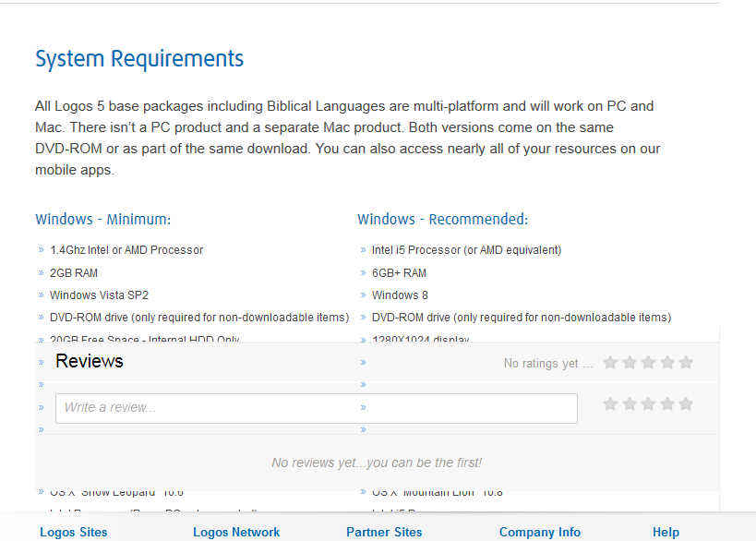756x541 pixels.
Task: Select the Intel i5 Processor list item
Action: pyautogui.click(x=467, y=250)
